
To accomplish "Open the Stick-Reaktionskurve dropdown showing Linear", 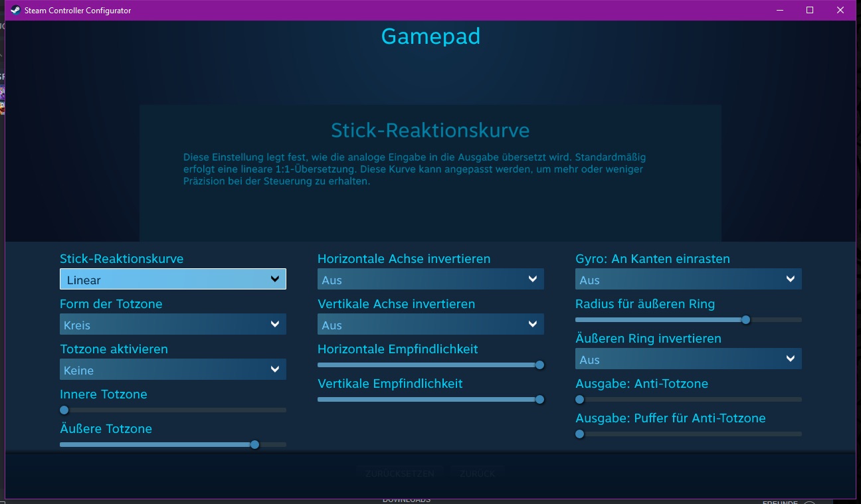I will (x=173, y=279).
